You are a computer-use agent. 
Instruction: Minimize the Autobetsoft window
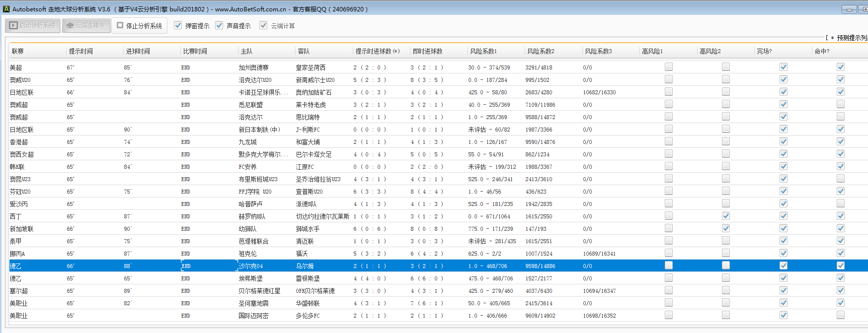click(849, 9)
